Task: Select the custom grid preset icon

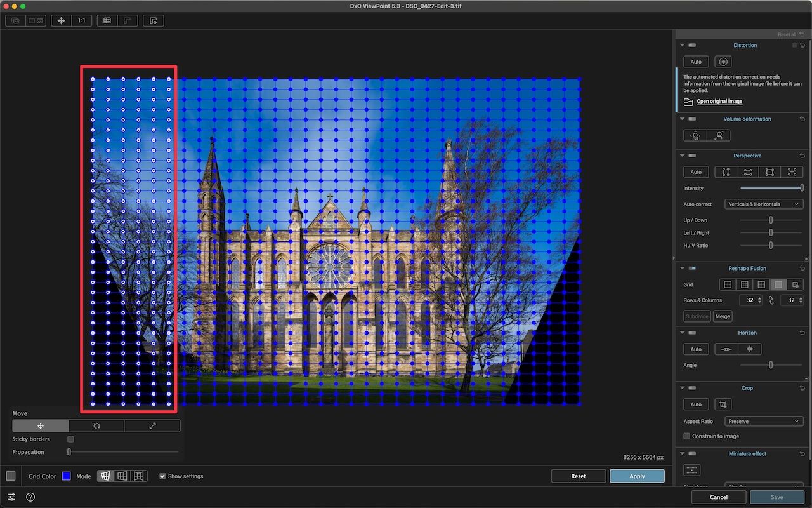Action: [795, 284]
